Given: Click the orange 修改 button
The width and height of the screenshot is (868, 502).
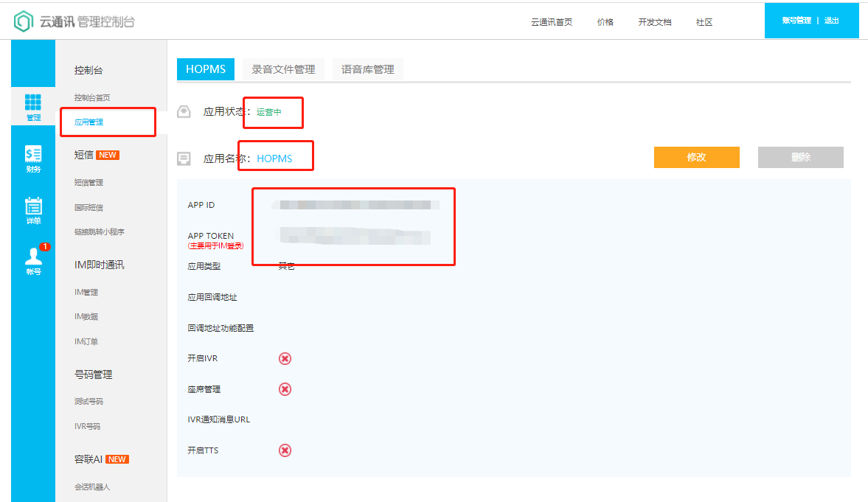Looking at the screenshot, I should point(697,157).
